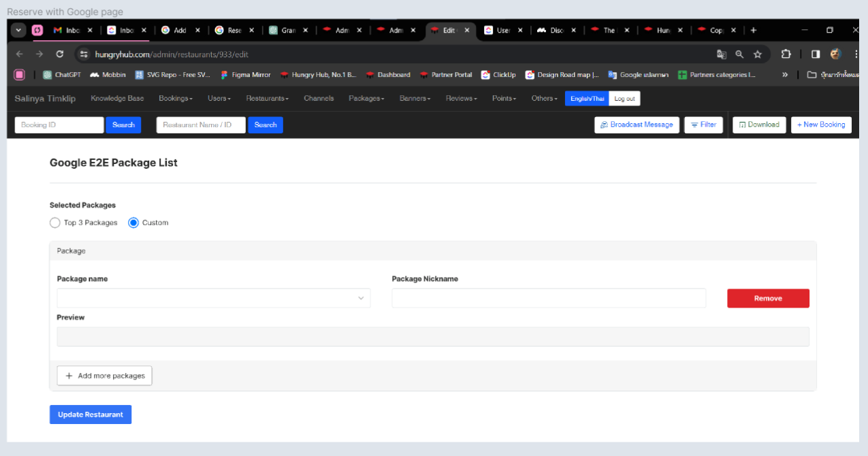The height and width of the screenshot is (456, 868).
Task: Expand the Restaurants navigation dropdown
Action: pyautogui.click(x=267, y=99)
